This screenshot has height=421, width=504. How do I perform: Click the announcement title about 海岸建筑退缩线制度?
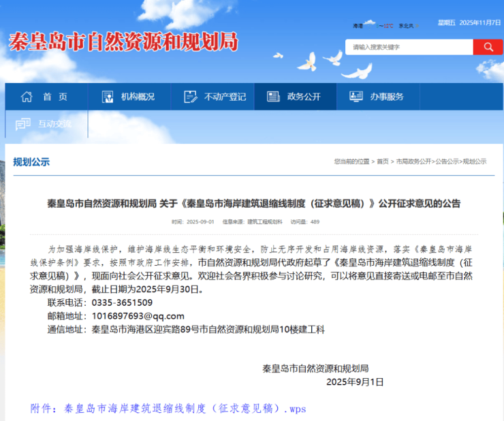(253, 203)
